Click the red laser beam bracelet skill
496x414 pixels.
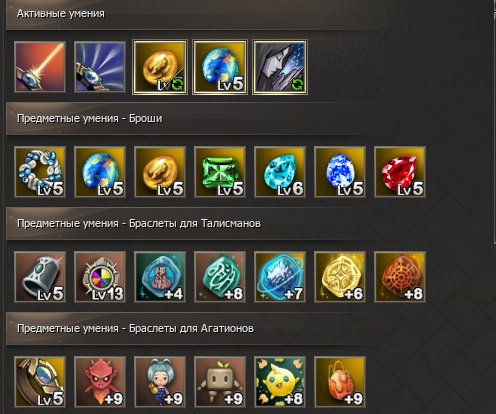pos(40,67)
